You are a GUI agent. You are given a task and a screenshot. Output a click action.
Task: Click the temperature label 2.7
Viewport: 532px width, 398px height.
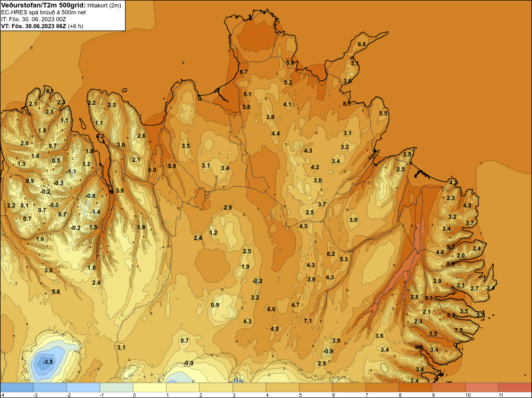(x=475, y=288)
